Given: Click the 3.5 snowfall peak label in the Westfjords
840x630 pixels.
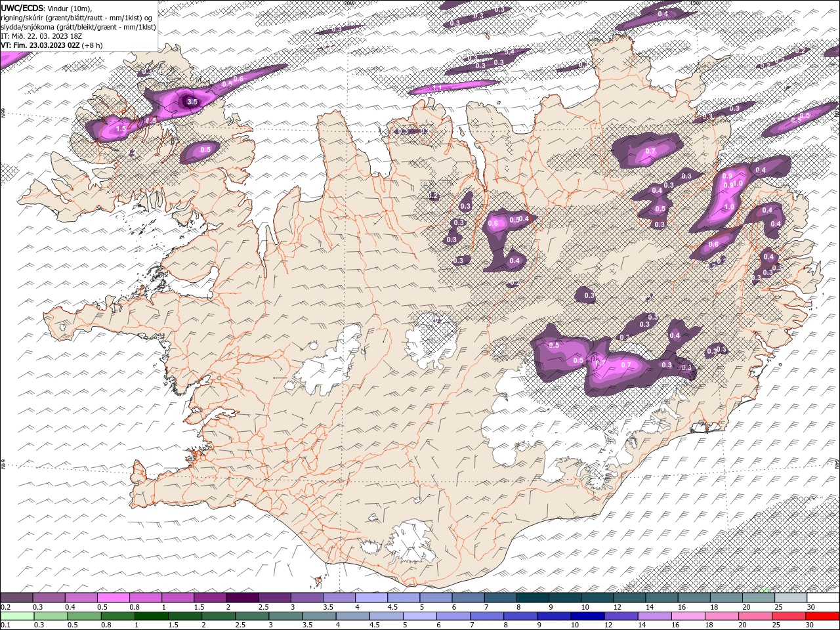Looking at the screenshot, I should tap(192, 102).
